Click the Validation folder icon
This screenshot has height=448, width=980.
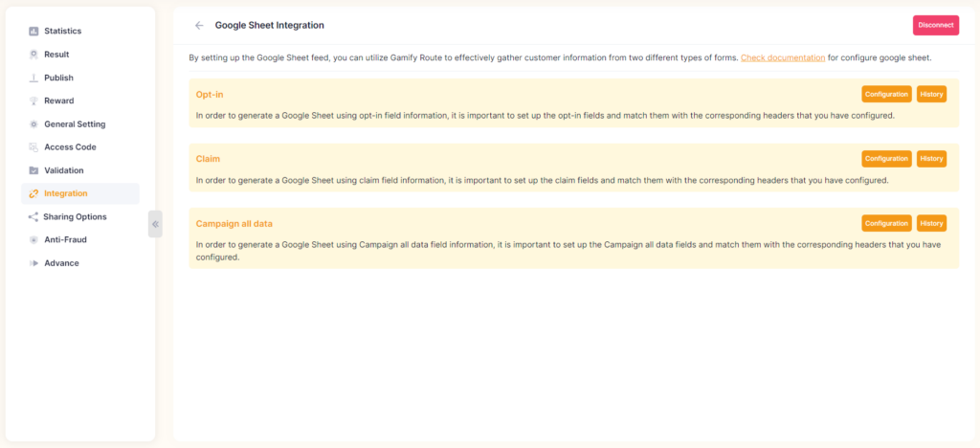coord(33,170)
